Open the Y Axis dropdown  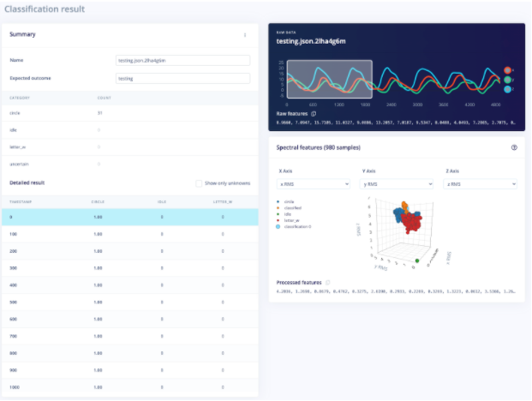pyautogui.click(x=397, y=184)
